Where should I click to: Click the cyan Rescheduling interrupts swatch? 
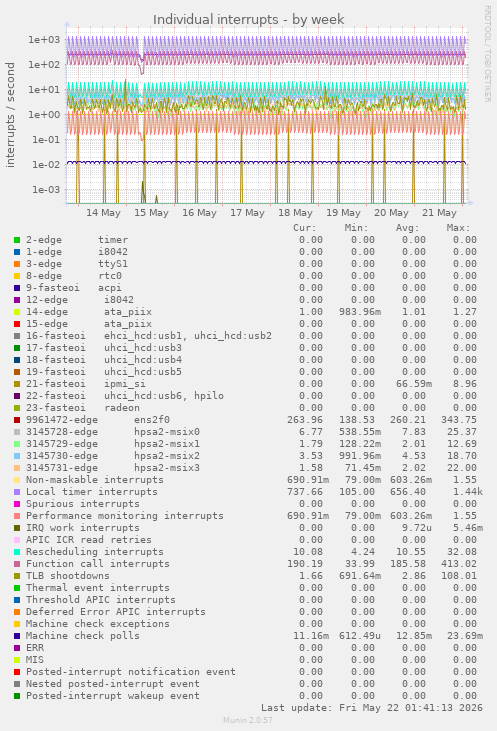[x=17, y=552]
